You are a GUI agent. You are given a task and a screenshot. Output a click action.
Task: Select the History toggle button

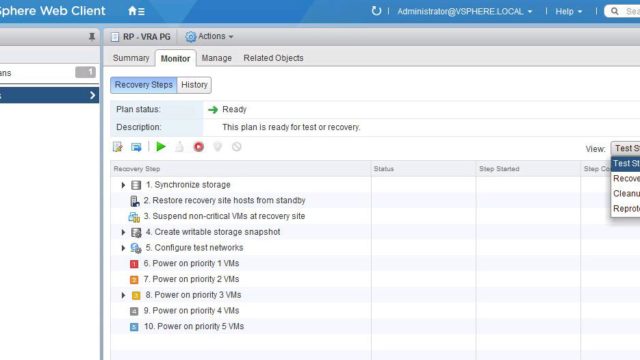click(x=194, y=85)
